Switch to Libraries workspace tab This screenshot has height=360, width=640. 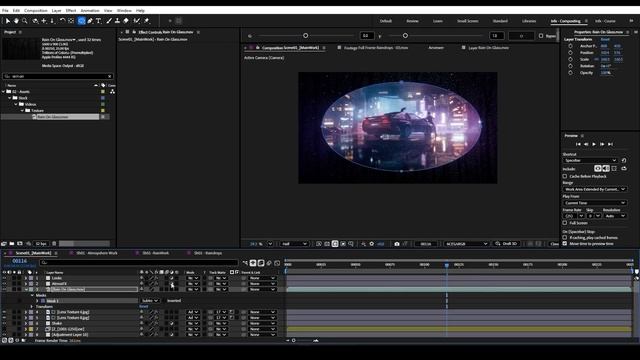click(529, 21)
